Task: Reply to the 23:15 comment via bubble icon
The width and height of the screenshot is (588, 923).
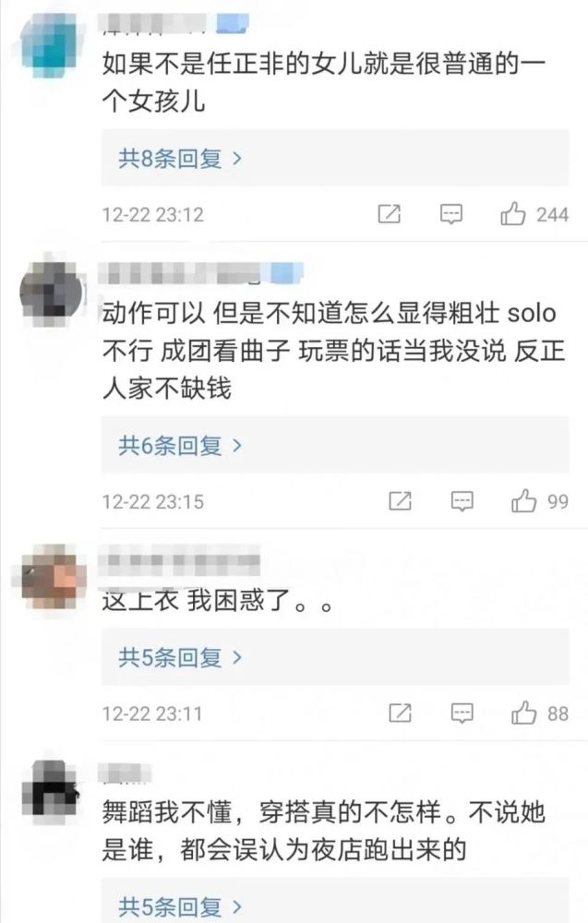Action: pyautogui.click(x=462, y=501)
